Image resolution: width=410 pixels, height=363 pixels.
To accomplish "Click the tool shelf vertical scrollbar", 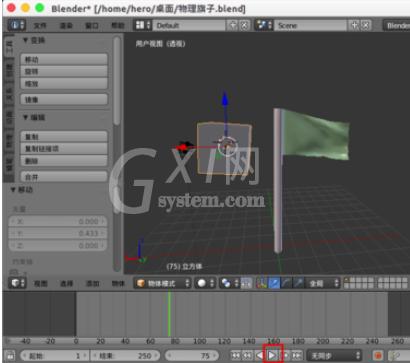I will (x=117, y=81).
